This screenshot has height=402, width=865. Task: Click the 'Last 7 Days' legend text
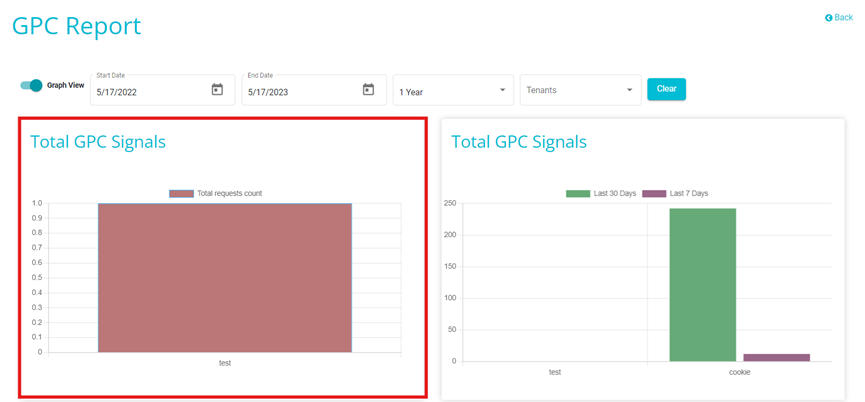tap(689, 194)
